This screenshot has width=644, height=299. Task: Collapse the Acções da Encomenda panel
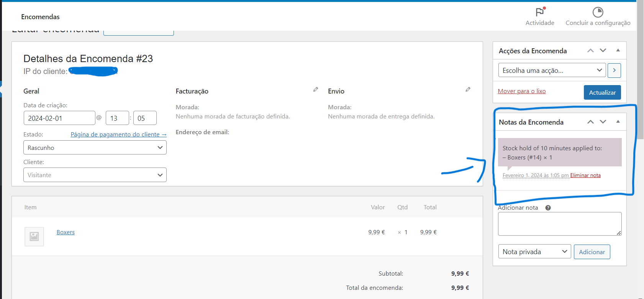(618, 50)
